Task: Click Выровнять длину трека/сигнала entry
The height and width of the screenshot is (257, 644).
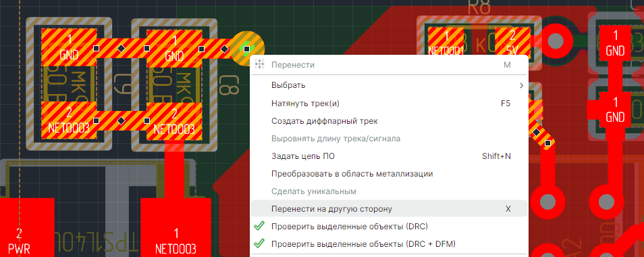Action: 389,139
